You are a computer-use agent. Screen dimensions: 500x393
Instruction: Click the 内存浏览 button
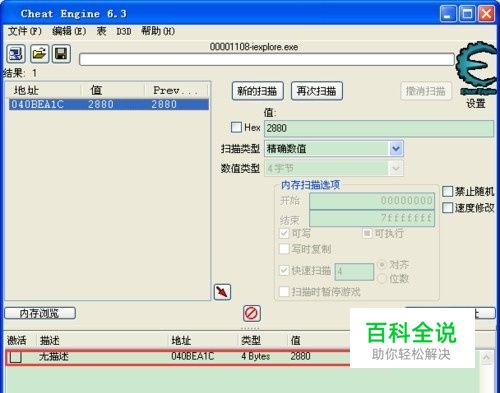pyautogui.click(x=40, y=313)
